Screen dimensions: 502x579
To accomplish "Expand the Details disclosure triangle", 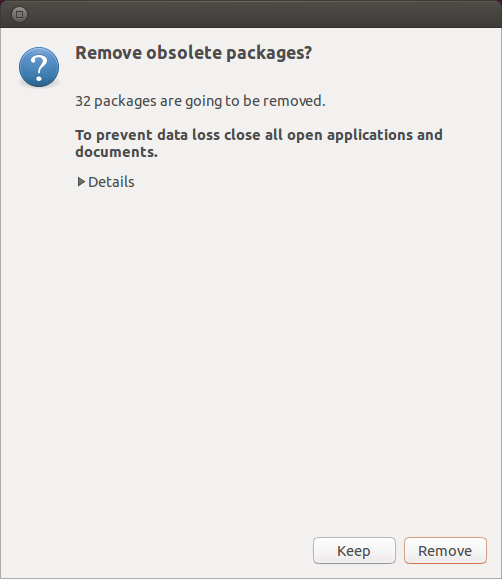I will (81, 182).
